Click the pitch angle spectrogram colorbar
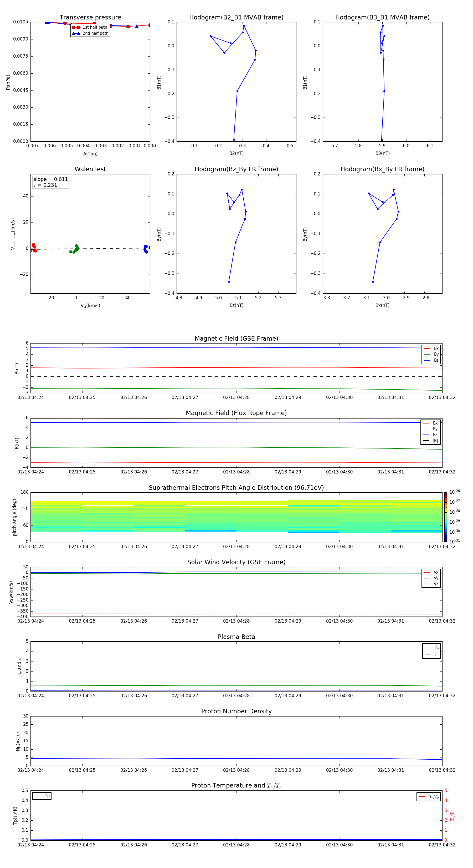 [445, 517]
